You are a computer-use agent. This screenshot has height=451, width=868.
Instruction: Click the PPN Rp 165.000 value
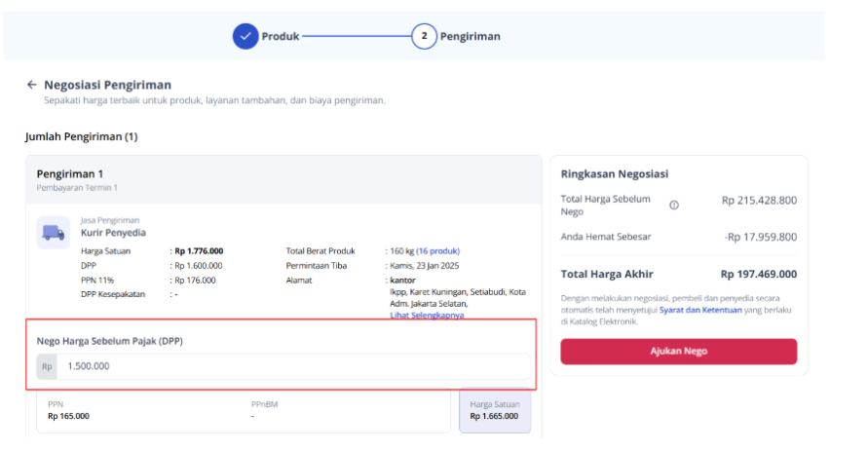click(68, 416)
